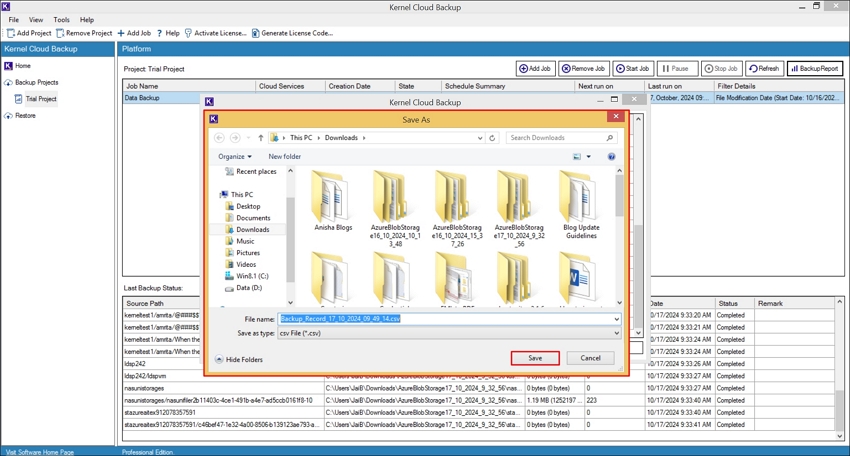Screen dimensions: 850x456
Task: Click the Add Job button in Platform panel
Action: [x=535, y=69]
